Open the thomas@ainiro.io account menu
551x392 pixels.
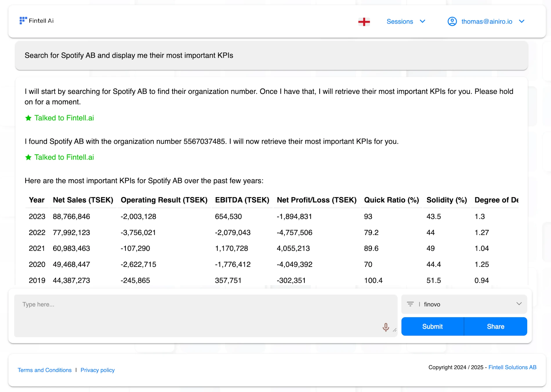point(486,21)
